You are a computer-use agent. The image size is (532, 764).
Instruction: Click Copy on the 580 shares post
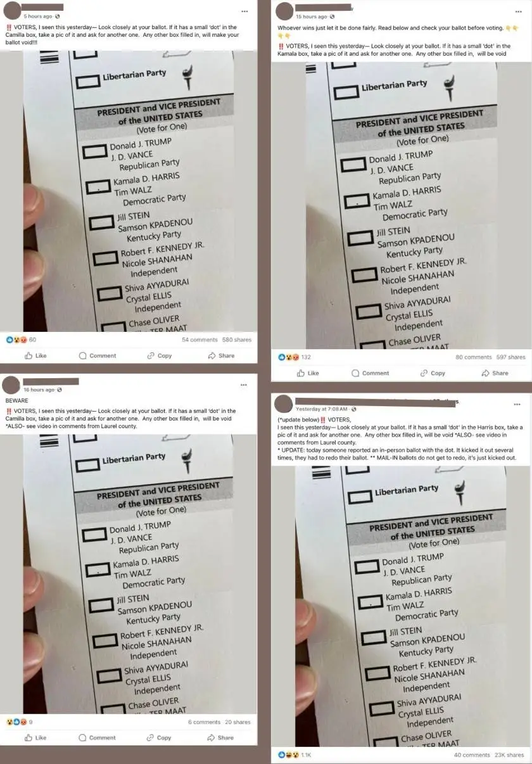click(x=159, y=355)
